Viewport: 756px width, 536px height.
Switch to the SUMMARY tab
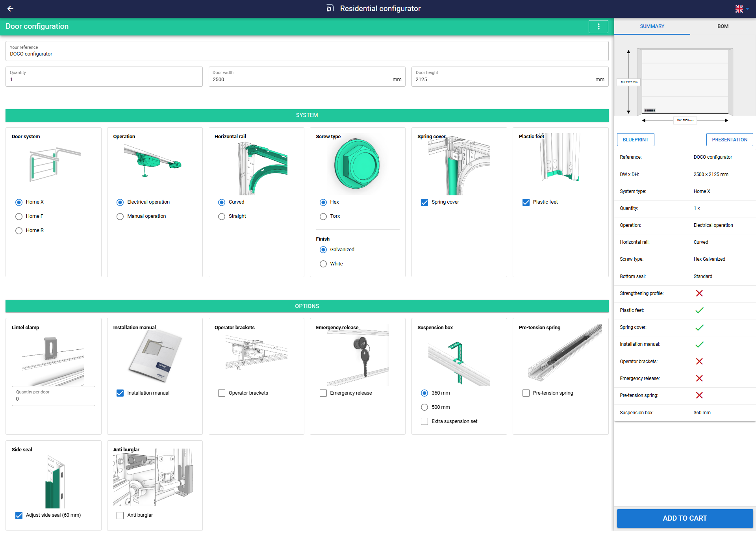pos(652,26)
